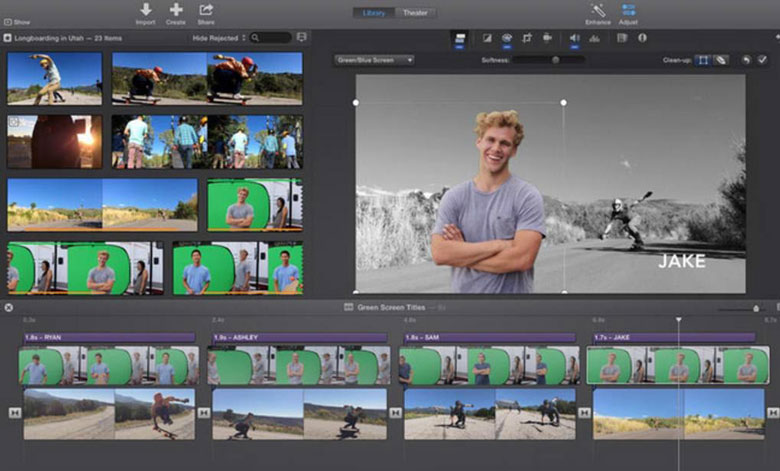Image resolution: width=780 pixels, height=471 pixels.
Task: Open clip appearance filmstrip settings icon
Action: pyautogui.click(x=301, y=37)
